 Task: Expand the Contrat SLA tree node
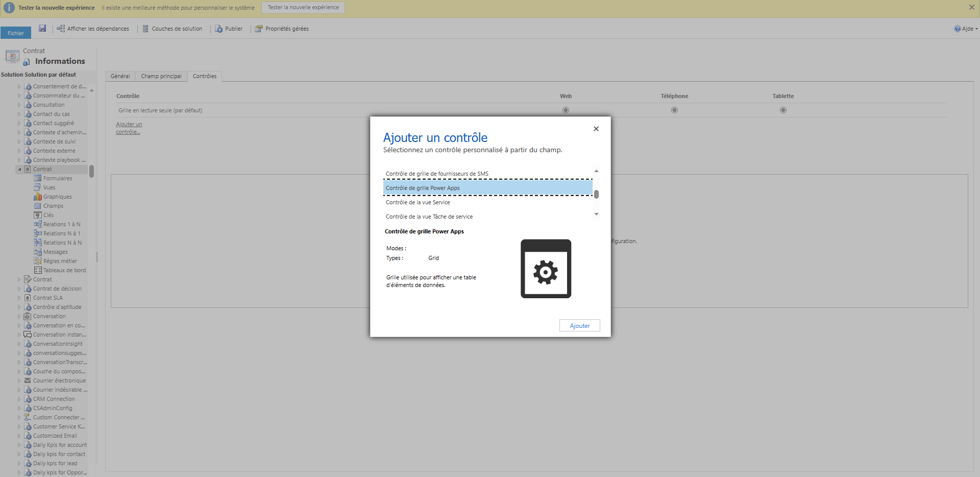tap(19, 297)
